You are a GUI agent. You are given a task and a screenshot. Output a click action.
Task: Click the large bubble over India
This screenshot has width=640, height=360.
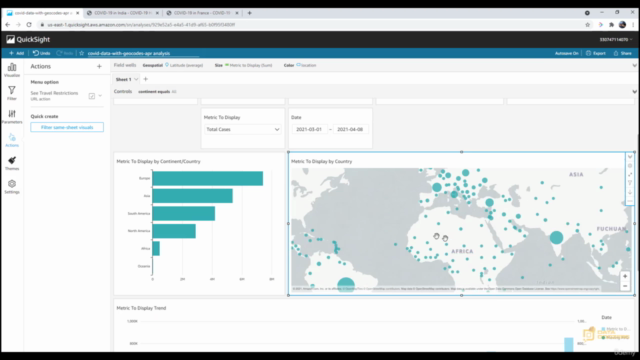556,238
